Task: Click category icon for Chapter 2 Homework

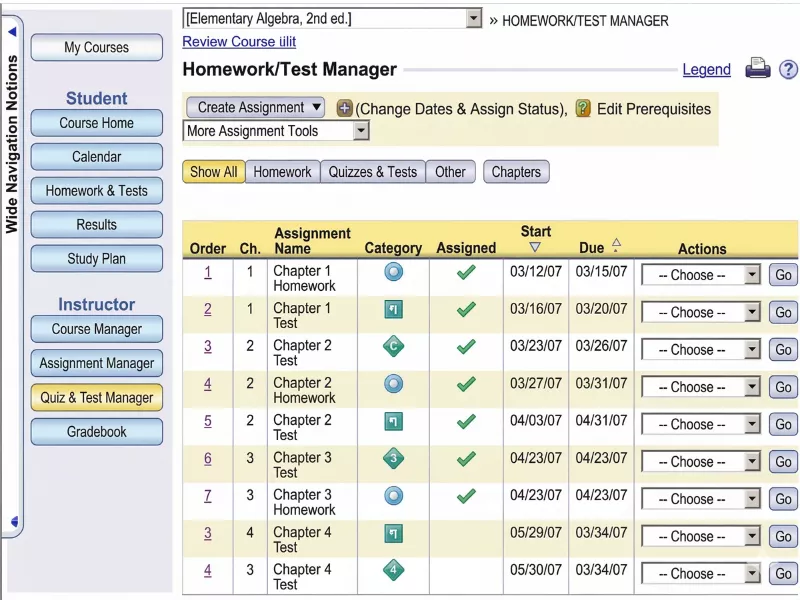Action: pos(393,384)
